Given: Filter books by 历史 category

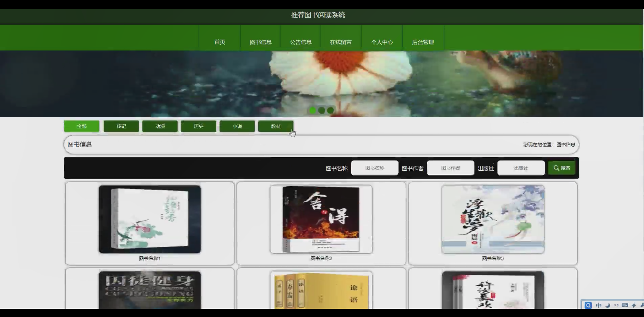Looking at the screenshot, I should coord(198,126).
